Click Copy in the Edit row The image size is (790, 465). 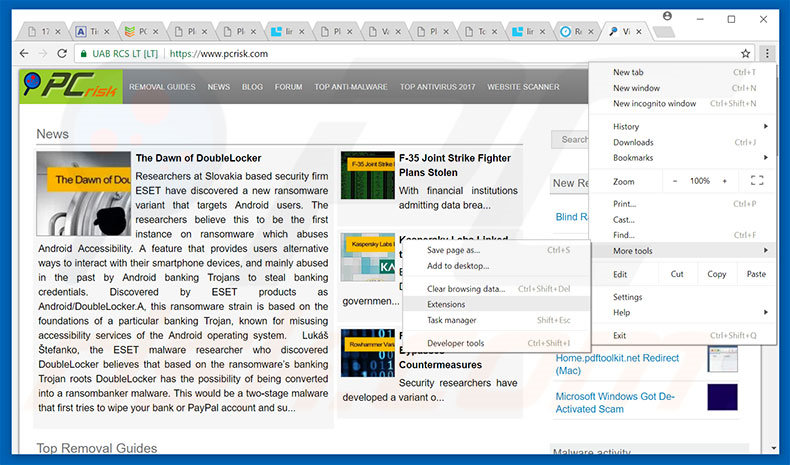pyautogui.click(x=716, y=274)
